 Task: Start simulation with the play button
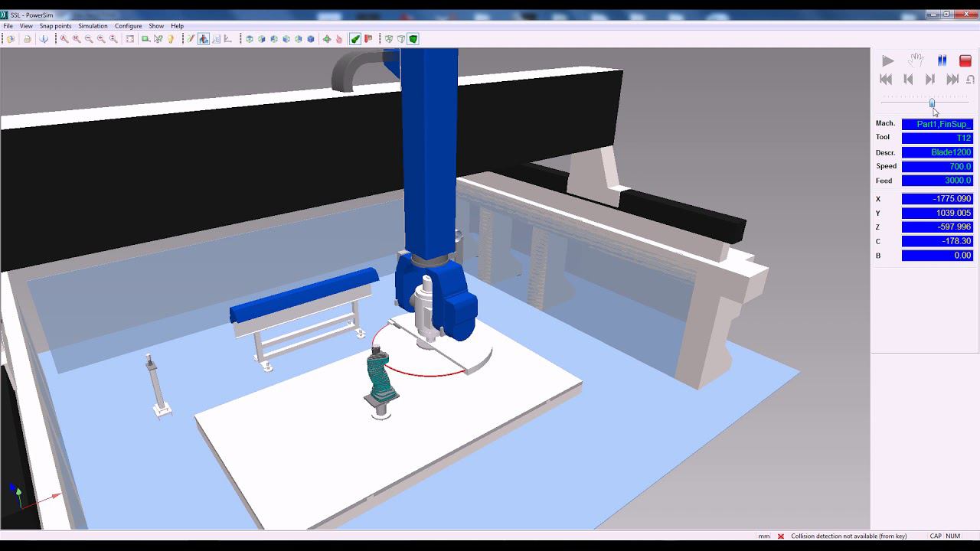click(887, 61)
